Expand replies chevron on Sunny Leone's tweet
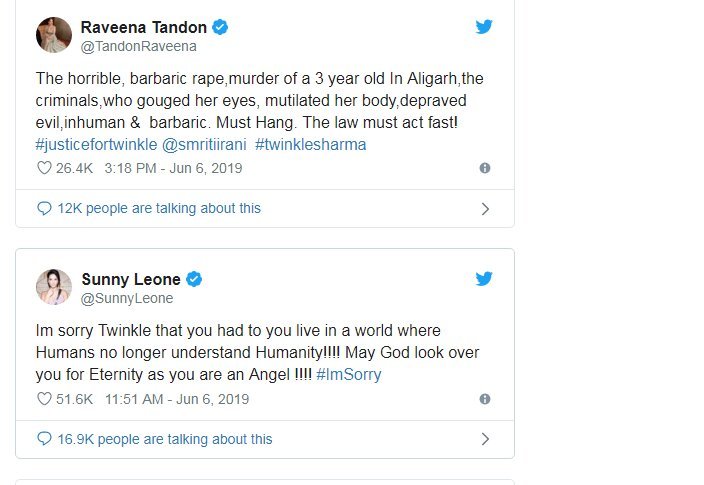 (x=485, y=439)
